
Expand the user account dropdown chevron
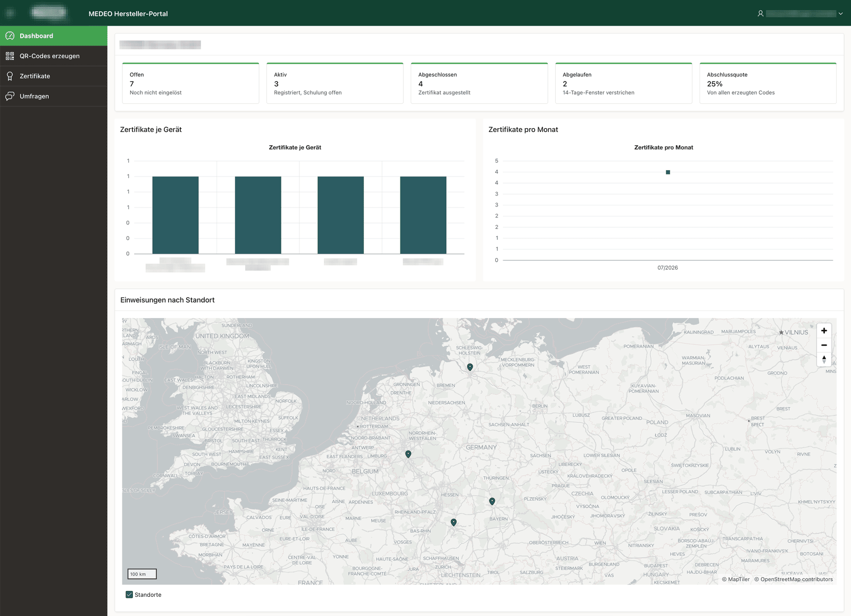click(840, 14)
